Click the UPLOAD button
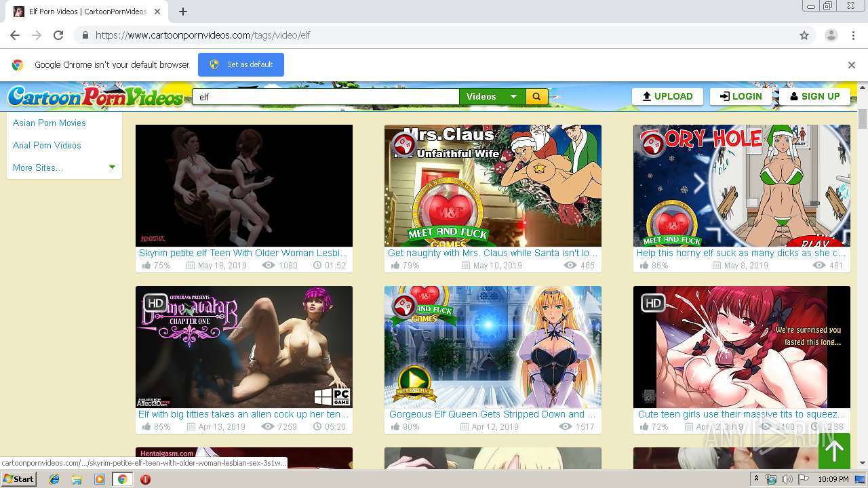This screenshot has width=868, height=488. (667, 96)
